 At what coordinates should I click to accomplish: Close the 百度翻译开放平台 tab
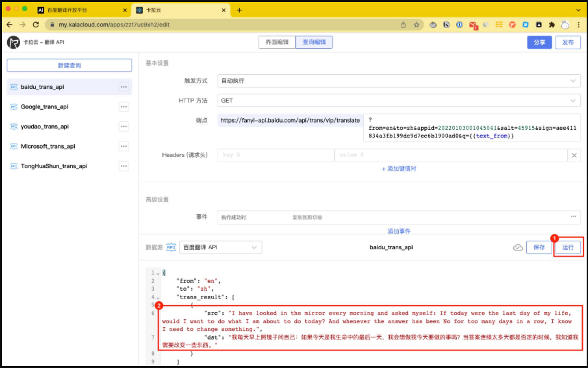point(125,10)
